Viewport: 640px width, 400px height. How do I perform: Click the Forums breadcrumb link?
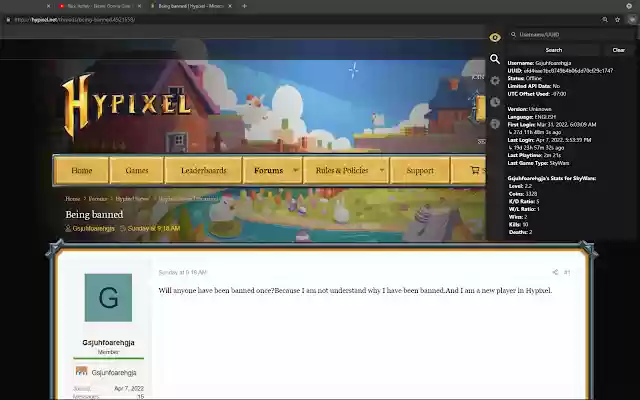tap(98, 199)
